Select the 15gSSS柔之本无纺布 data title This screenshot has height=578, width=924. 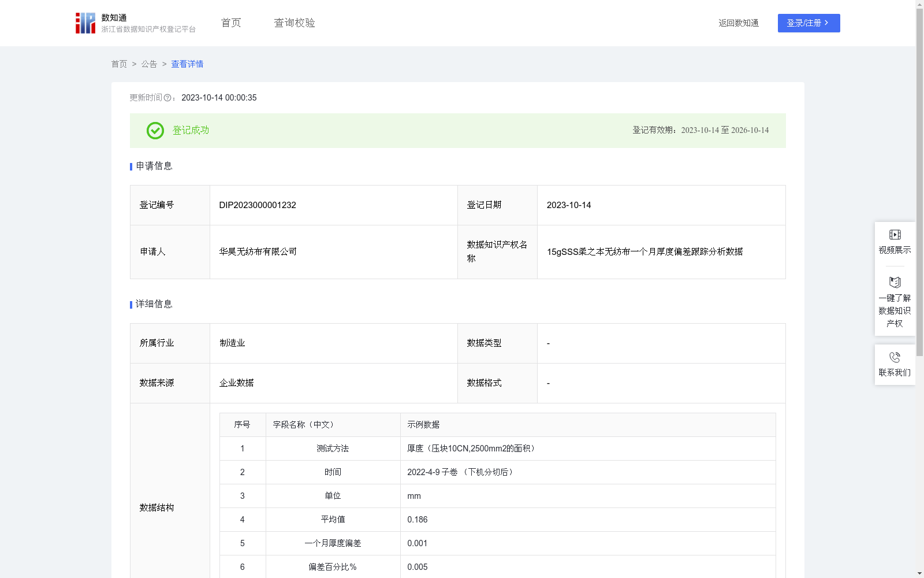click(644, 251)
